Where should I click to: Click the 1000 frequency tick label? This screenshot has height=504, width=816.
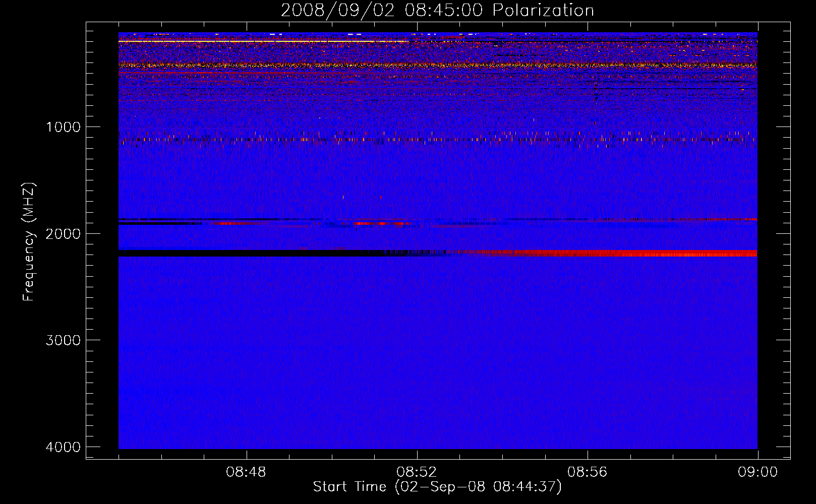click(63, 127)
